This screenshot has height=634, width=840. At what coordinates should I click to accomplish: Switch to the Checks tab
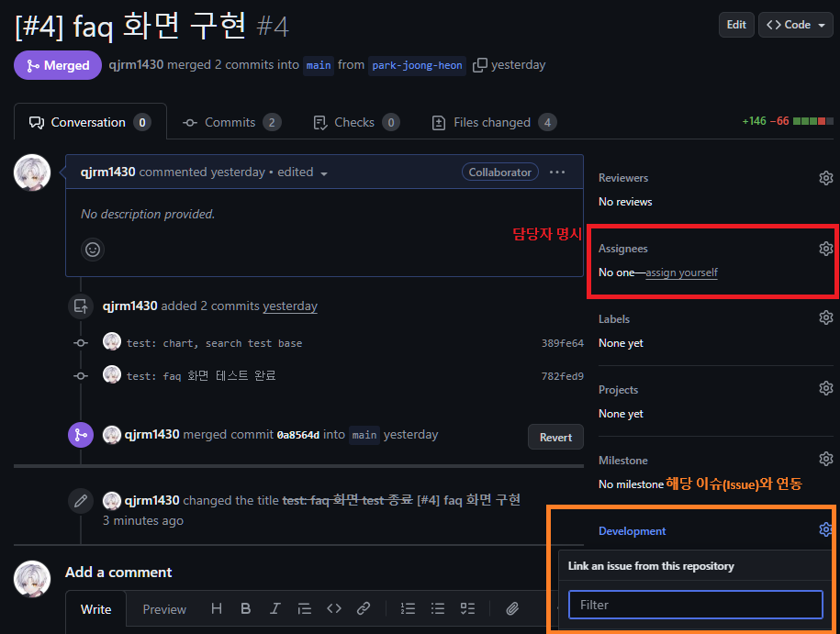point(356,122)
